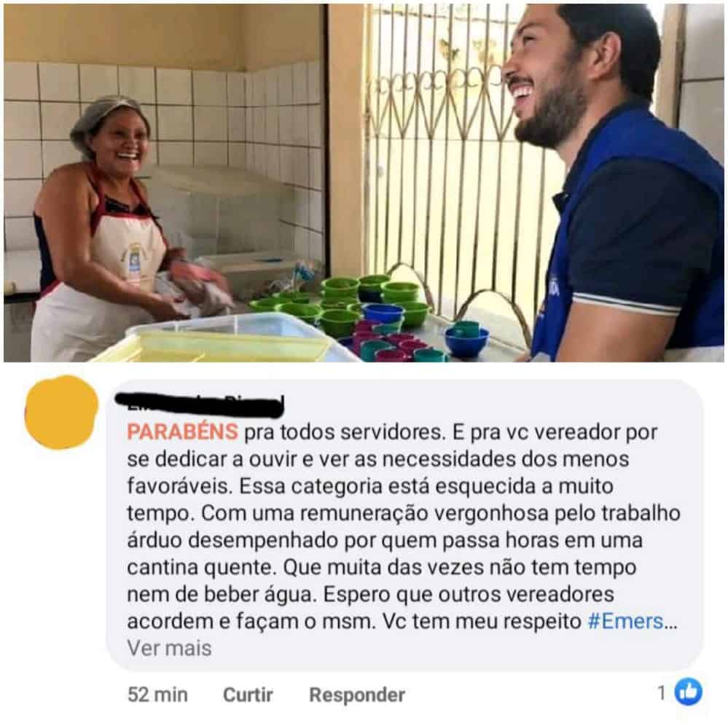
Task: Like the comment with Curtir
Action: 248,695
